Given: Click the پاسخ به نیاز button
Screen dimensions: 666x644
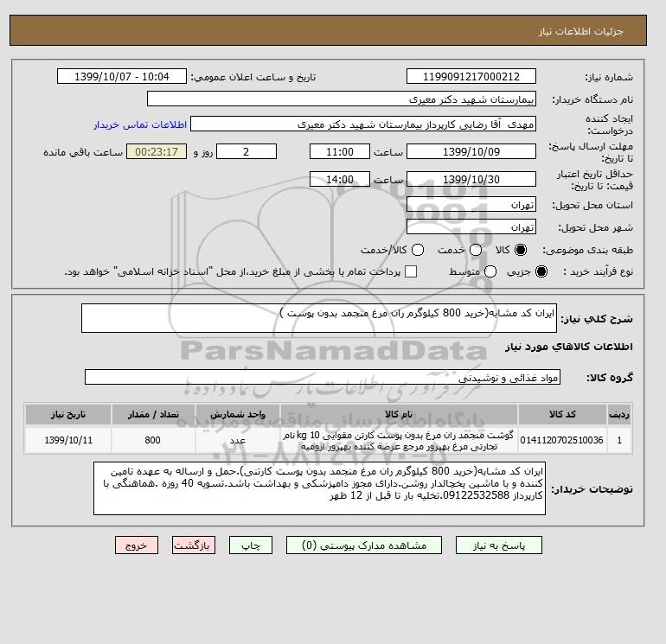Looking at the screenshot, I should pyautogui.click(x=499, y=545).
